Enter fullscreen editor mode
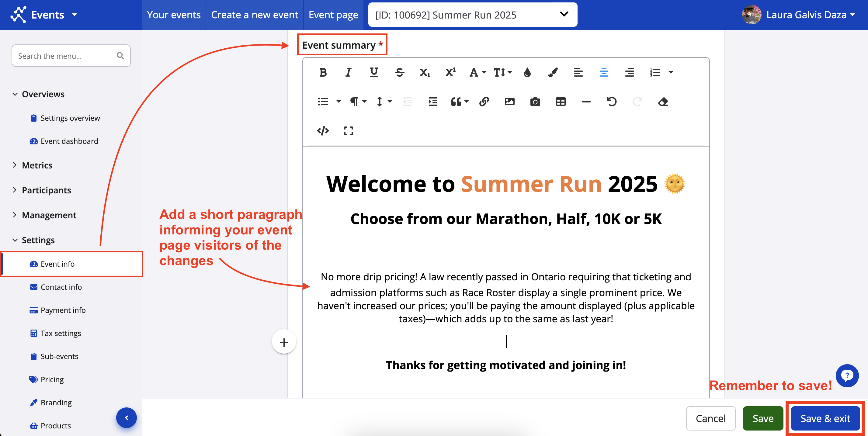 [349, 131]
